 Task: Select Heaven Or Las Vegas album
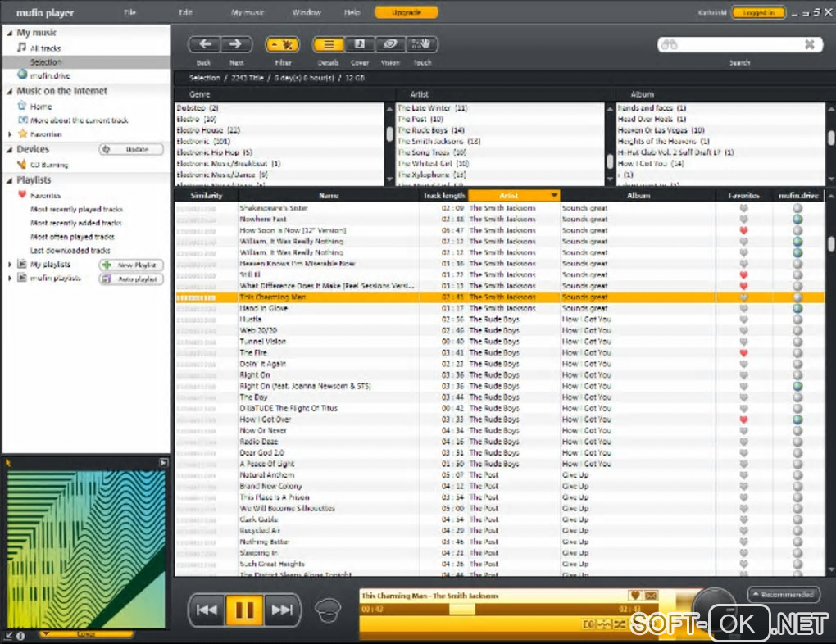(661, 130)
